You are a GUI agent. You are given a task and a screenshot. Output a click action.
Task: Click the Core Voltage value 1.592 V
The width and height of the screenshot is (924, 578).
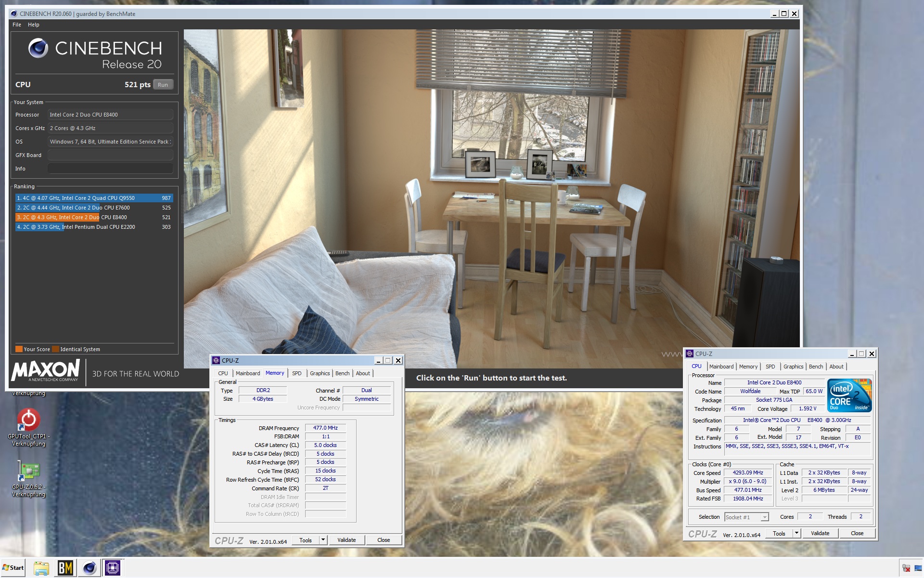click(x=808, y=408)
